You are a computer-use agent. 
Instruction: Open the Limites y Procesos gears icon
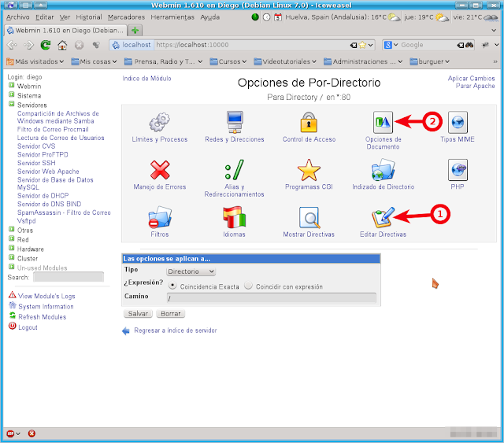(159, 122)
